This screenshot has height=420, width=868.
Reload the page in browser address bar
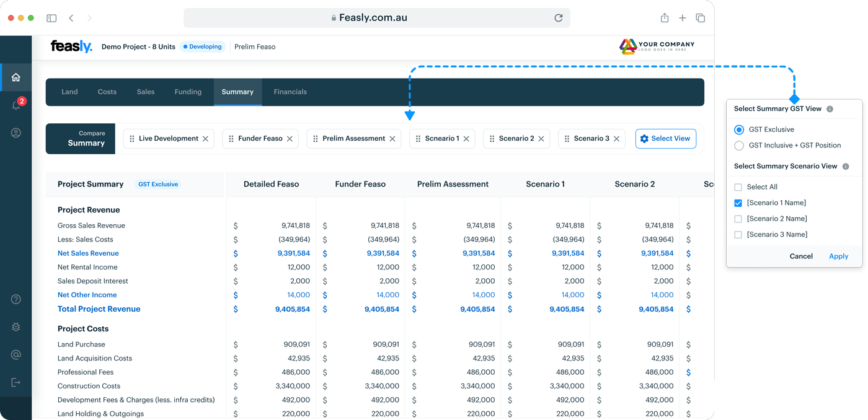pyautogui.click(x=558, y=18)
